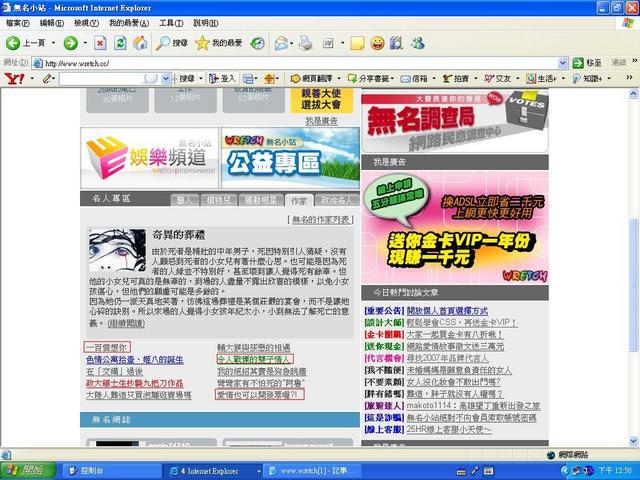Open 交友 on Yahoo toolbar
Viewport: 640px width, 480px height.
[498, 78]
